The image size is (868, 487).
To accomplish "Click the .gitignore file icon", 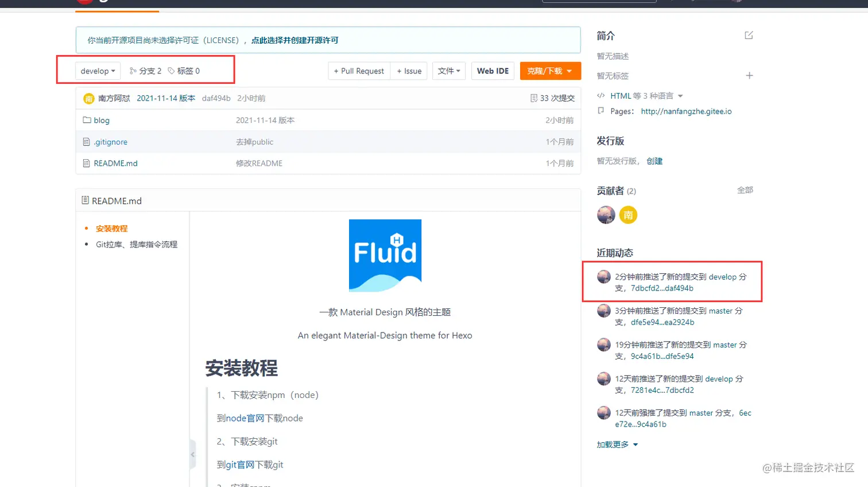I will tap(87, 142).
